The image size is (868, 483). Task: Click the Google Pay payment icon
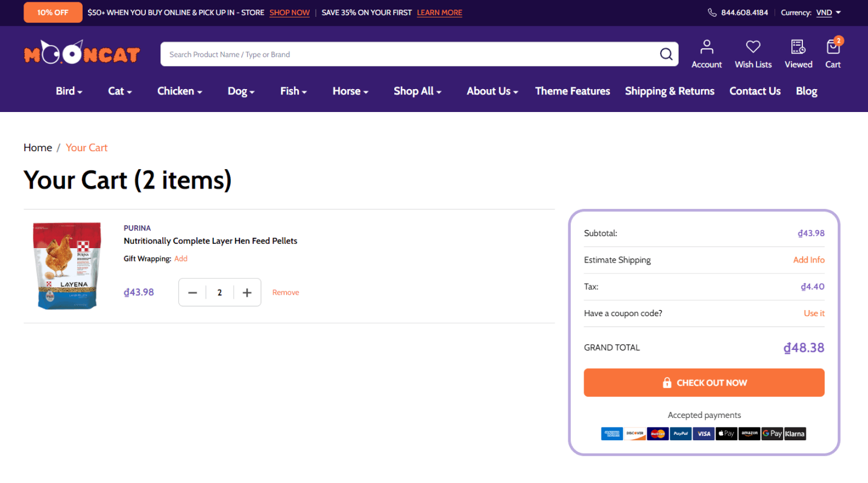(x=772, y=433)
